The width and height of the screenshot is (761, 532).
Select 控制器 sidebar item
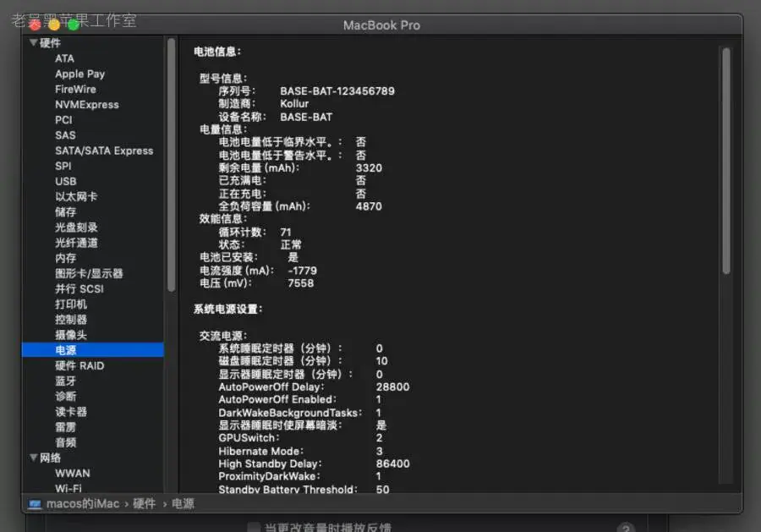point(71,320)
